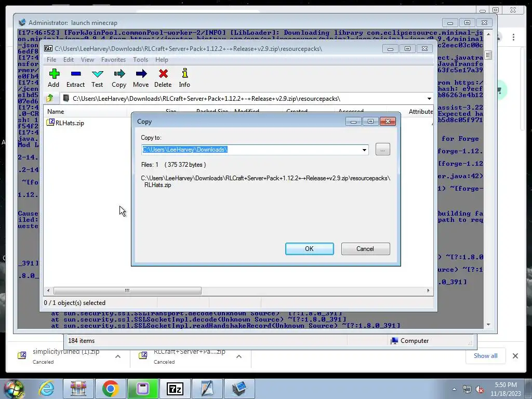This screenshot has width=532, height=399.
Task: Go up one folder level with arrow icon
Action: click(x=50, y=98)
